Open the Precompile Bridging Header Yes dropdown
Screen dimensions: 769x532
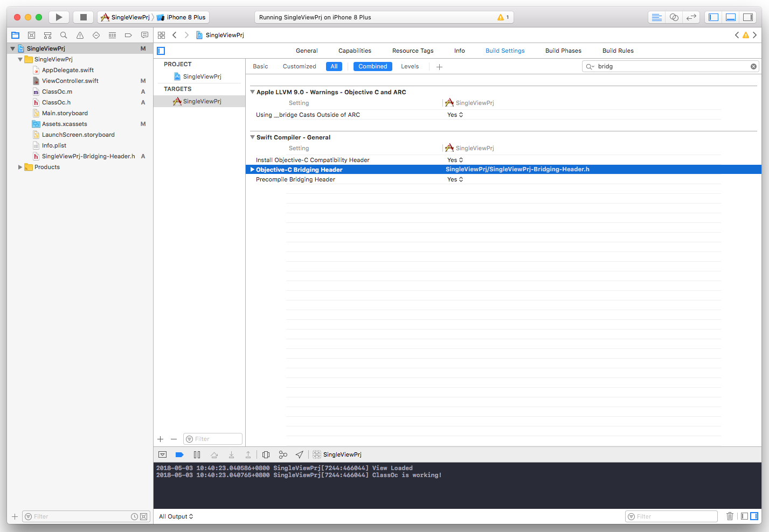[455, 179]
